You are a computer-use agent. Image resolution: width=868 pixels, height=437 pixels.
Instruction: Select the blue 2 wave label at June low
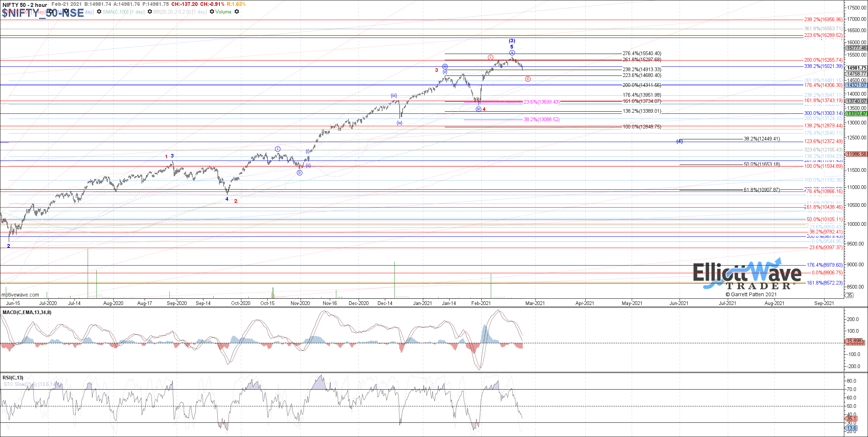tap(9, 246)
